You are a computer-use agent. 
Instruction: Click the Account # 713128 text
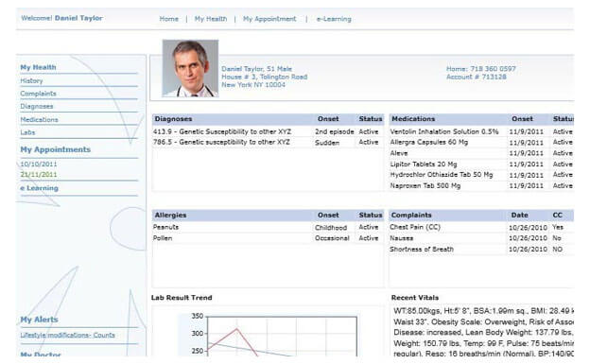(476, 77)
